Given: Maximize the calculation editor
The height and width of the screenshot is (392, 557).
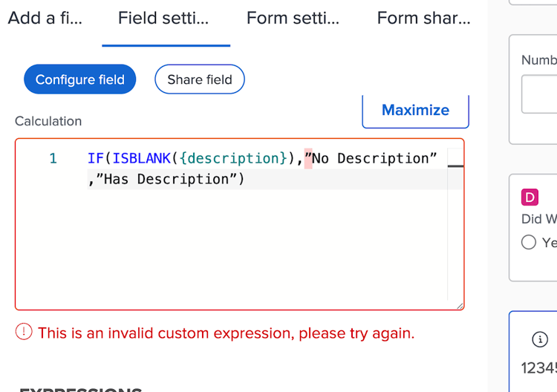Looking at the screenshot, I should pyautogui.click(x=416, y=110).
